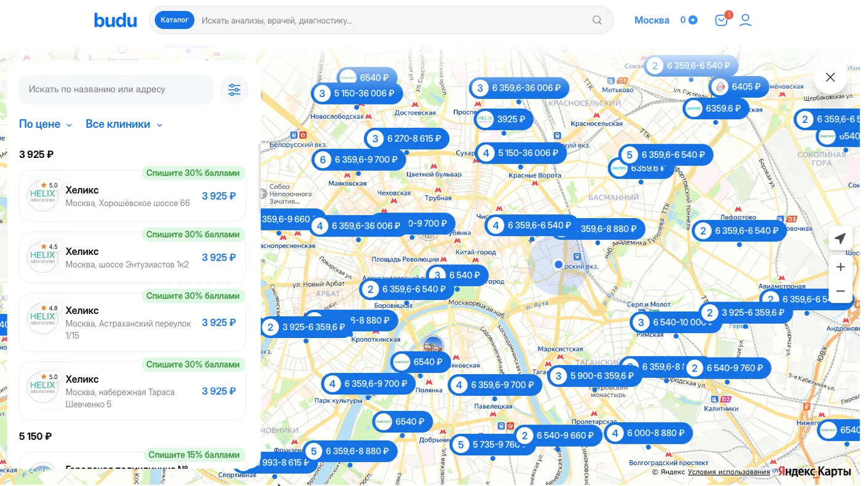Open the По цене sorting dropdown

[45, 124]
